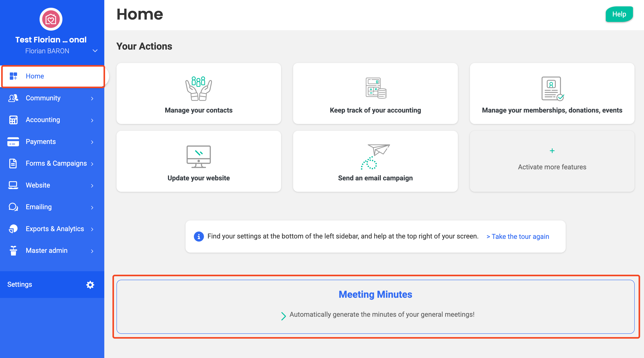Open the Florian BARON account dropdown

tap(95, 51)
